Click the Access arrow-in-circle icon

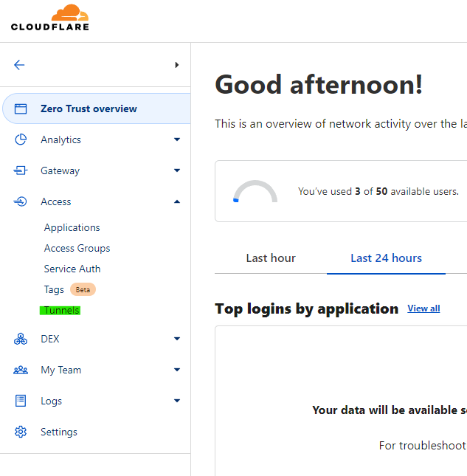(x=21, y=201)
